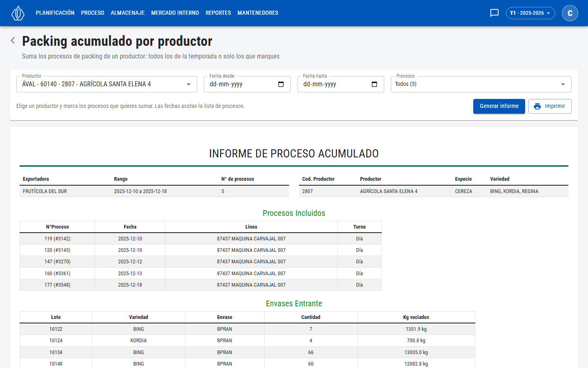Click the Cod. Productor value 2807
Screen dimensions: 588x368
tap(307, 191)
